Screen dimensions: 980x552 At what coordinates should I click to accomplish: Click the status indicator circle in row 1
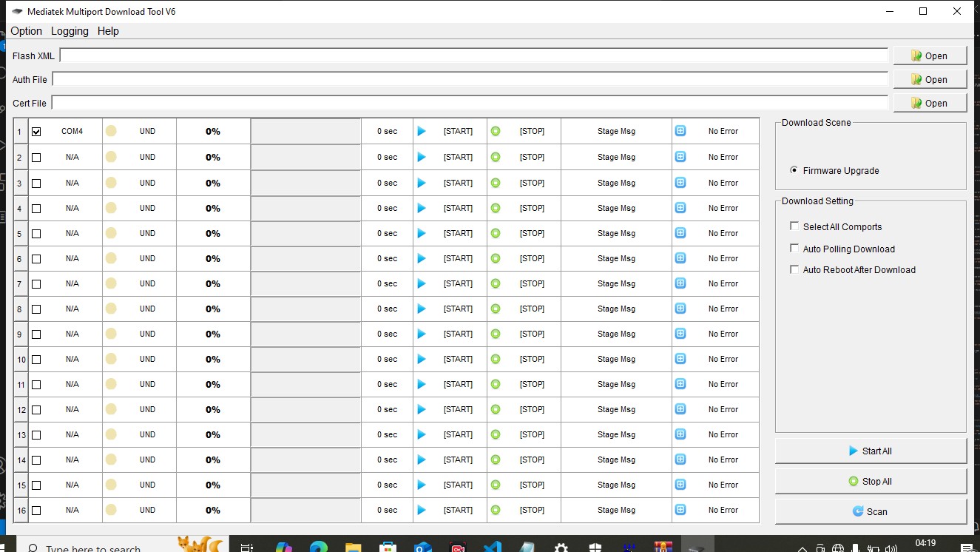click(111, 131)
